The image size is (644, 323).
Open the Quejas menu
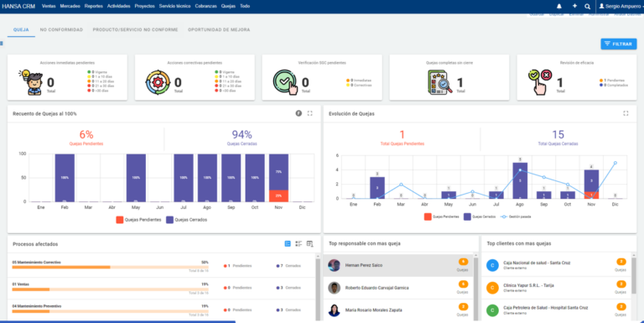click(x=228, y=6)
